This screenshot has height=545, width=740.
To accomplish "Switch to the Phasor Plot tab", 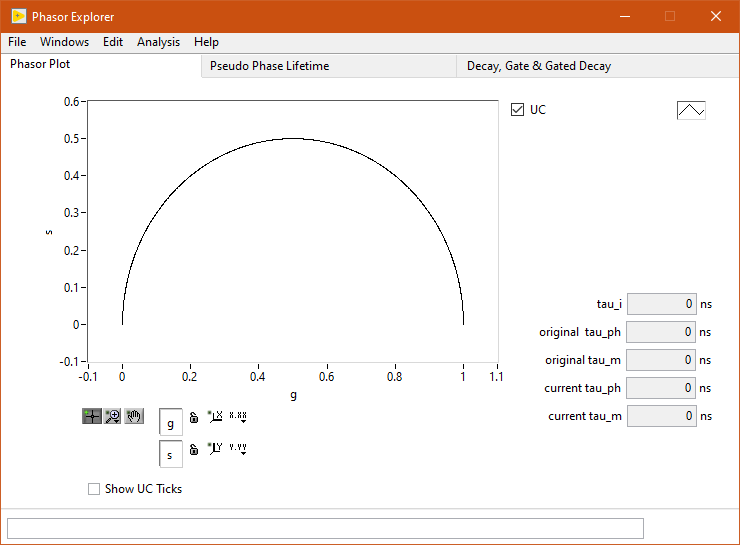I will click(x=101, y=64).
